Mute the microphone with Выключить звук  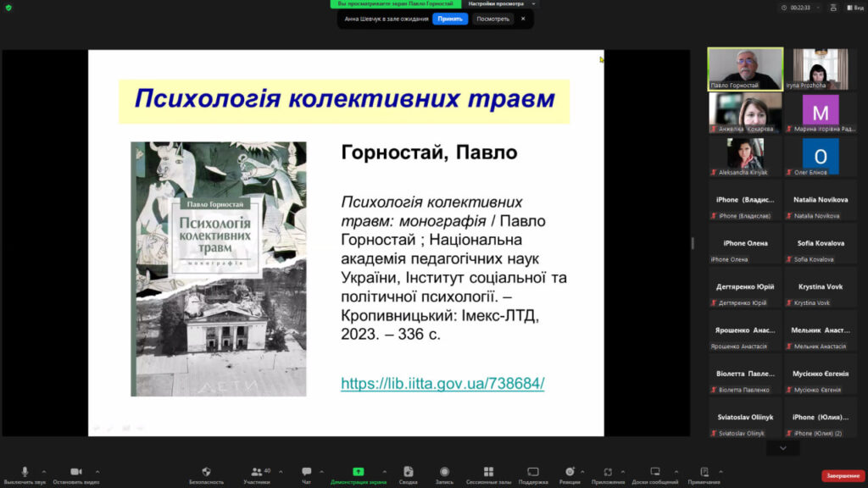coord(24,473)
